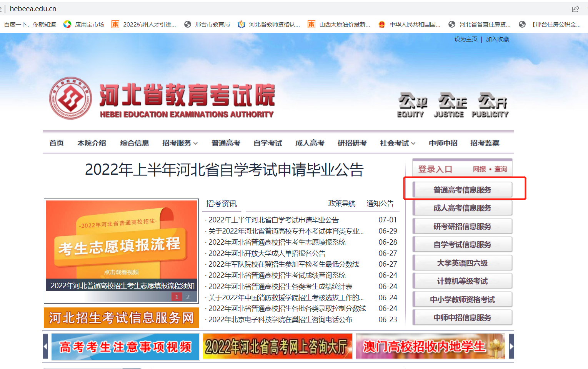Open the 河北招生考试信息服务网 banner
Screen dimensions: 588x369
tap(121, 318)
